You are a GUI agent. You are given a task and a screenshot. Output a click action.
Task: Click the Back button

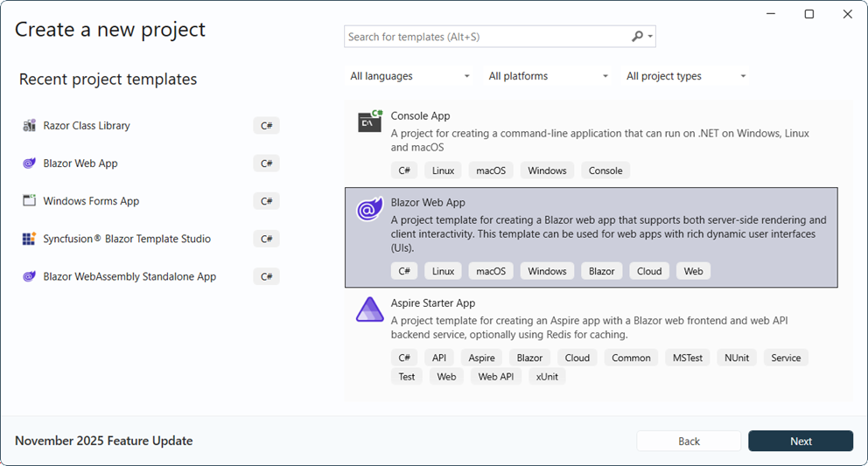(x=689, y=442)
